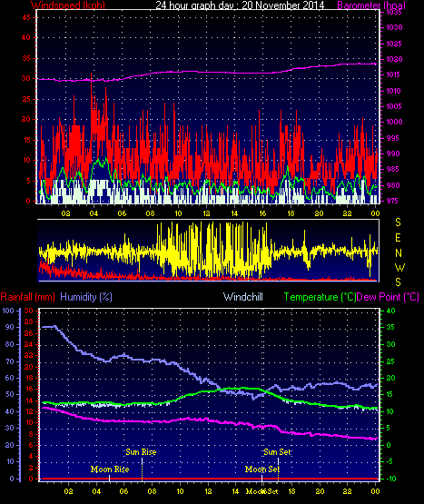This screenshot has height=504, width=424.
Task: Click hour label 20 under the humidity chart
Action: click(x=320, y=491)
